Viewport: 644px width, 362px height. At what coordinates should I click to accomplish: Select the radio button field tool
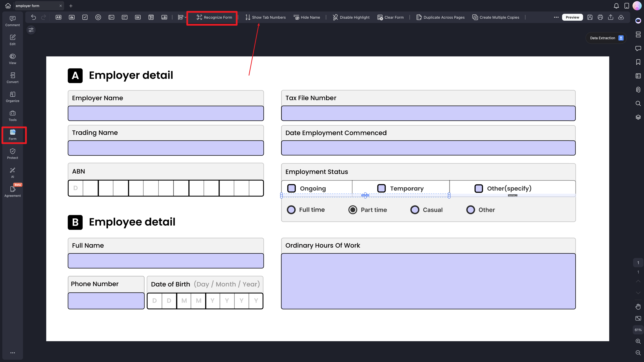click(x=98, y=17)
